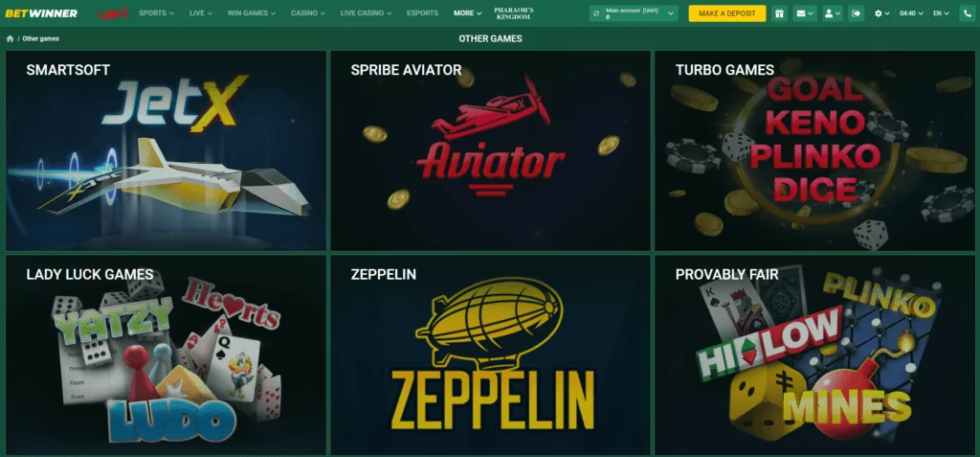The height and width of the screenshot is (457, 980).
Task: Open the Sports menu
Action: (x=156, y=13)
